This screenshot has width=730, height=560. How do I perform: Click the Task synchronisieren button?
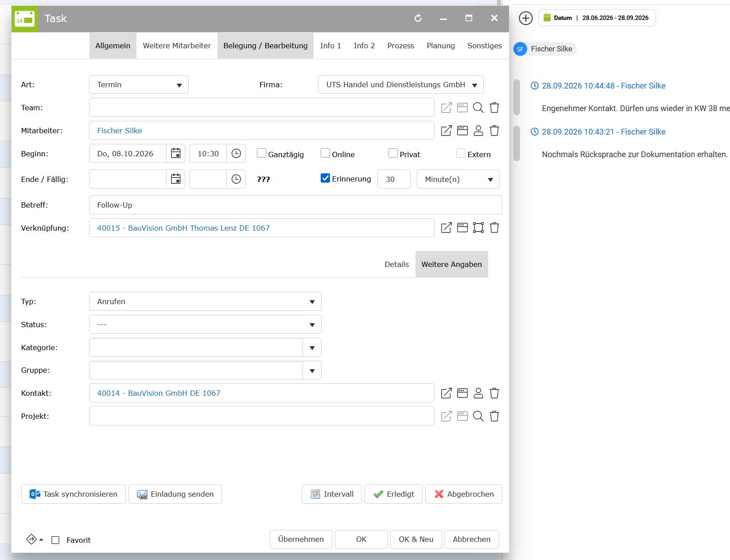pyautogui.click(x=74, y=494)
